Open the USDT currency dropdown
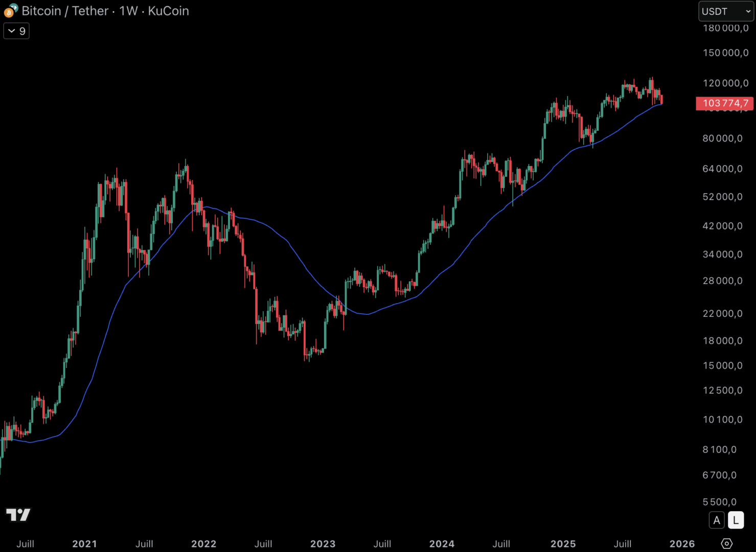The height and width of the screenshot is (552, 756). [725, 11]
